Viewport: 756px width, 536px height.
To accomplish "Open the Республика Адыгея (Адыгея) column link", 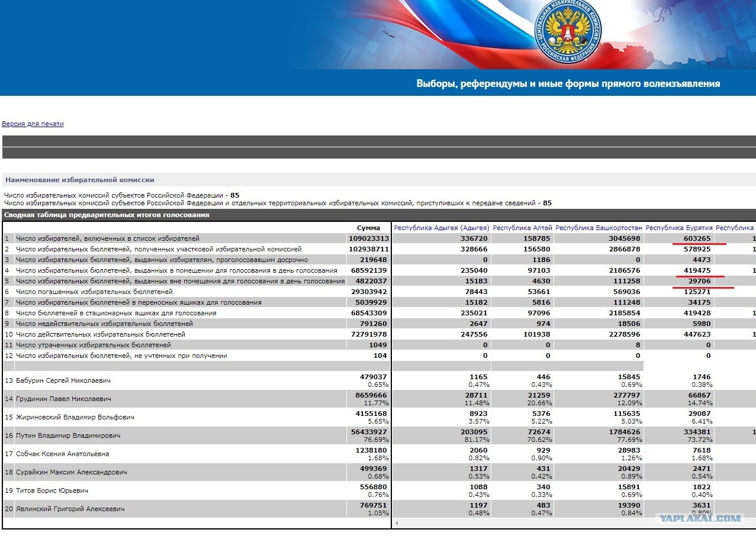I will click(442, 228).
